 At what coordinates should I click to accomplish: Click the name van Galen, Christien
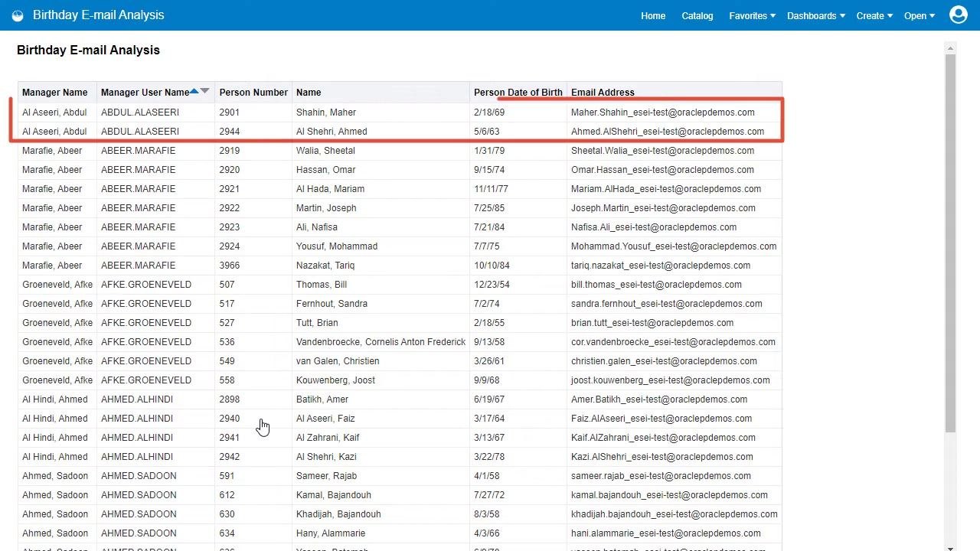pos(338,361)
